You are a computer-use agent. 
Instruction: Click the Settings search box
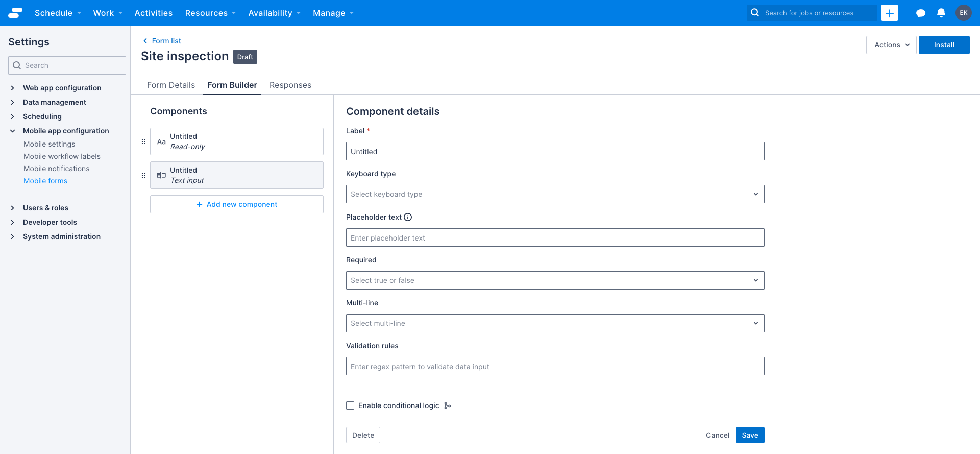click(67, 65)
